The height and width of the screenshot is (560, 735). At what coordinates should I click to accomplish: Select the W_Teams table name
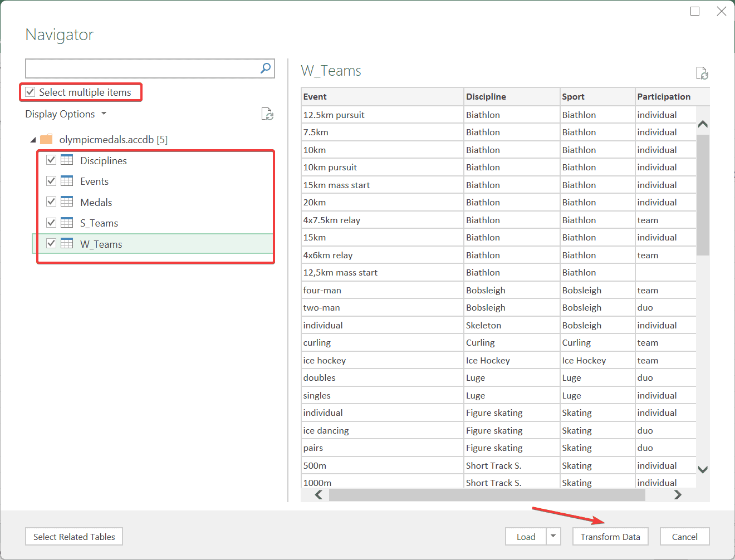click(101, 244)
